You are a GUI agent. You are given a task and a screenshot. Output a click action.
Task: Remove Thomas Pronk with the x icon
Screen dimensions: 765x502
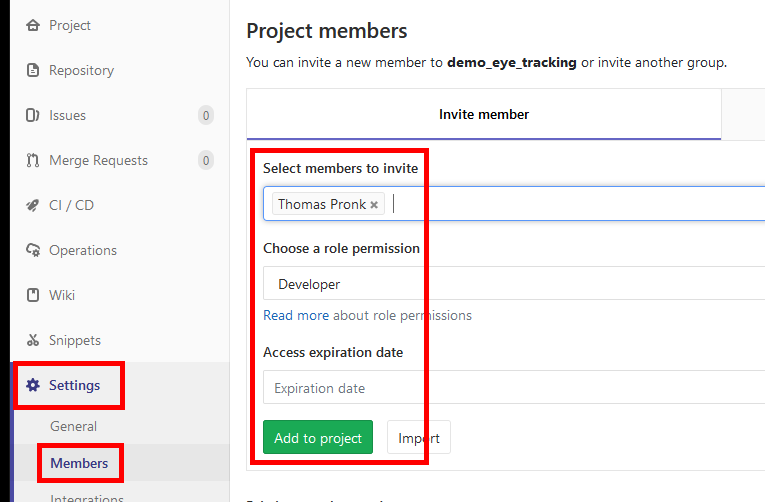pyautogui.click(x=374, y=205)
